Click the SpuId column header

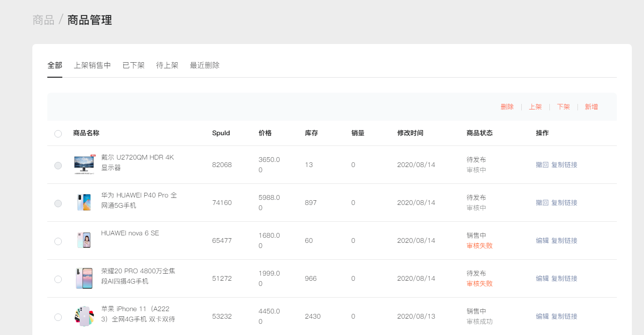point(221,133)
